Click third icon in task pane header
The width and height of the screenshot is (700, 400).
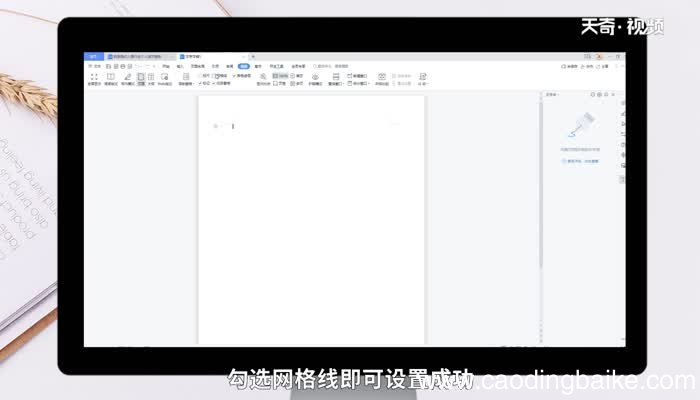pyautogui.click(x=606, y=95)
